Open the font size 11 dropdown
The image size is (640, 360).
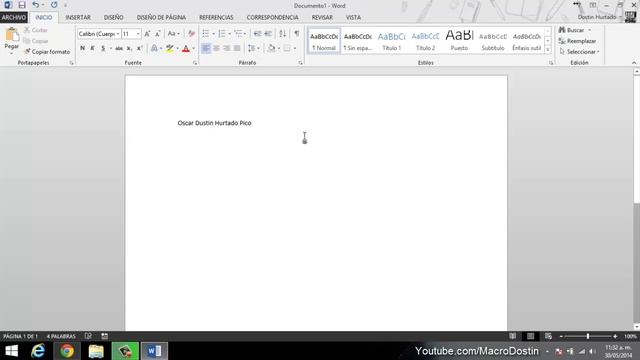(138, 34)
